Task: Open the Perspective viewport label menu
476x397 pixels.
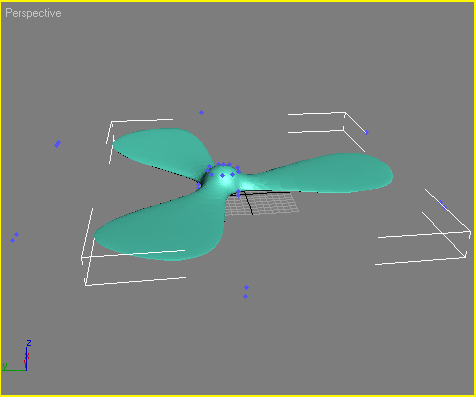Action: (33, 13)
